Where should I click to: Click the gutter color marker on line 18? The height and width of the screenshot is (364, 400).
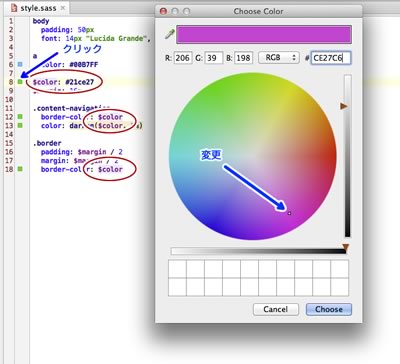[x=20, y=169]
